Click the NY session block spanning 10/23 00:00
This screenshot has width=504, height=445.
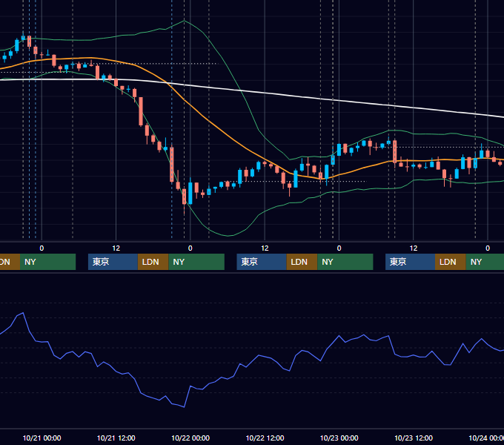point(345,262)
